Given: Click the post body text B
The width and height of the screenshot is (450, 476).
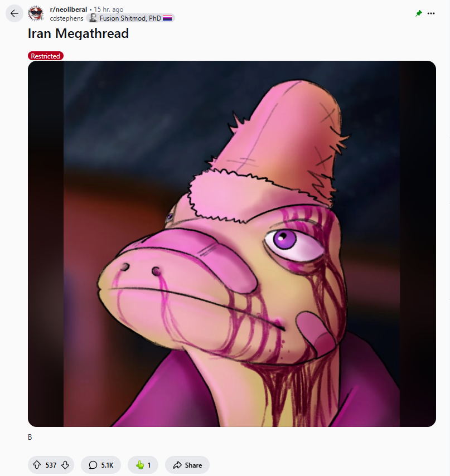Looking at the screenshot, I should [x=30, y=437].
